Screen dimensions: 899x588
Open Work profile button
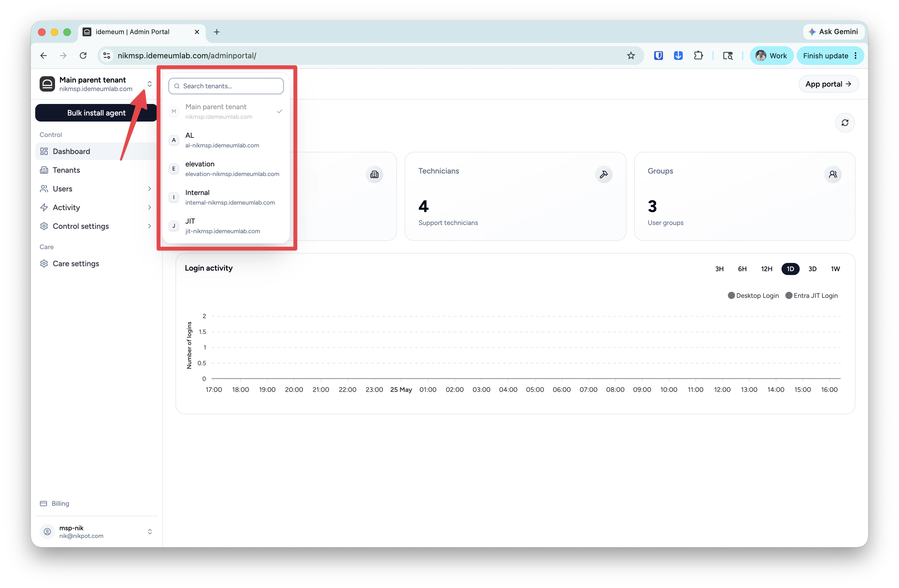click(x=771, y=56)
